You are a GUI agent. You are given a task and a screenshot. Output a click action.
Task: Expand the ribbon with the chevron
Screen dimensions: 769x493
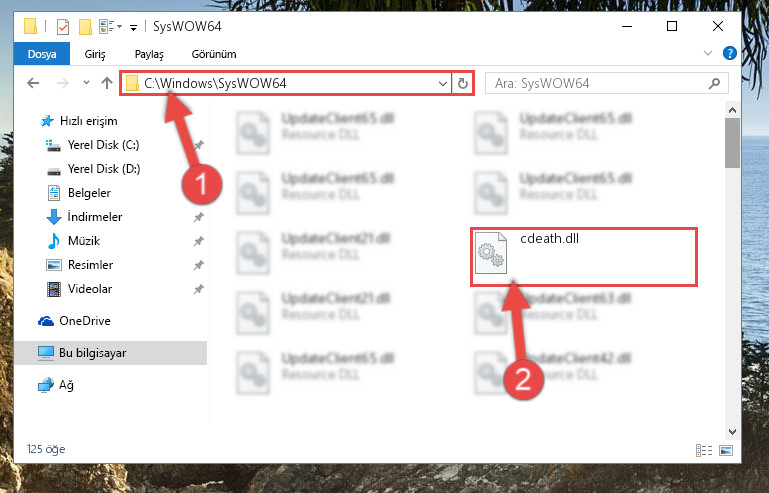pos(708,53)
